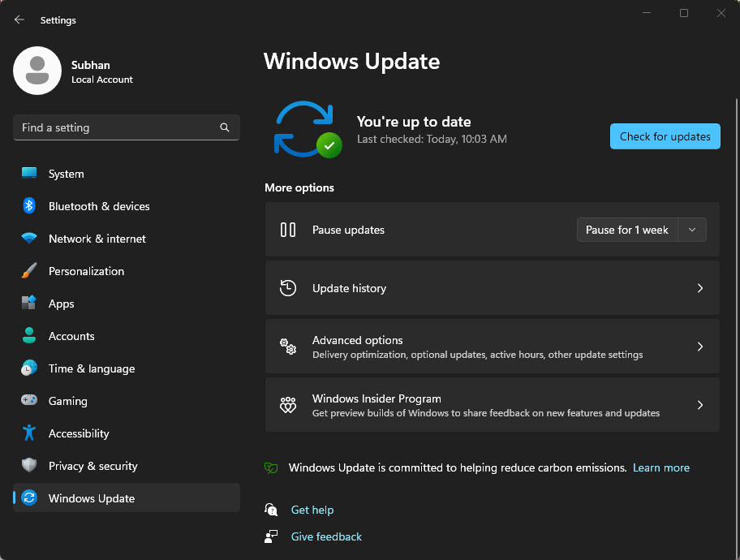The image size is (740, 560).
Task: Focus the Find a setting search box
Action: coord(127,127)
